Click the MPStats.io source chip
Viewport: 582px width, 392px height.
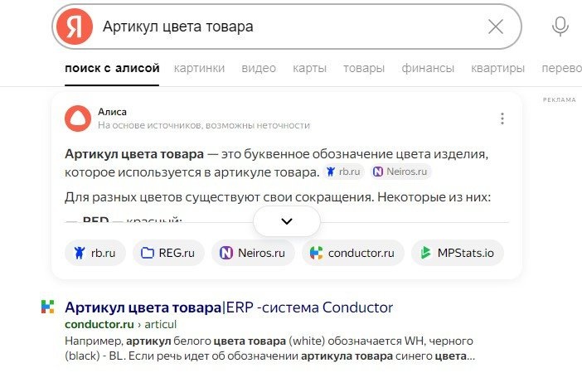point(457,253)
